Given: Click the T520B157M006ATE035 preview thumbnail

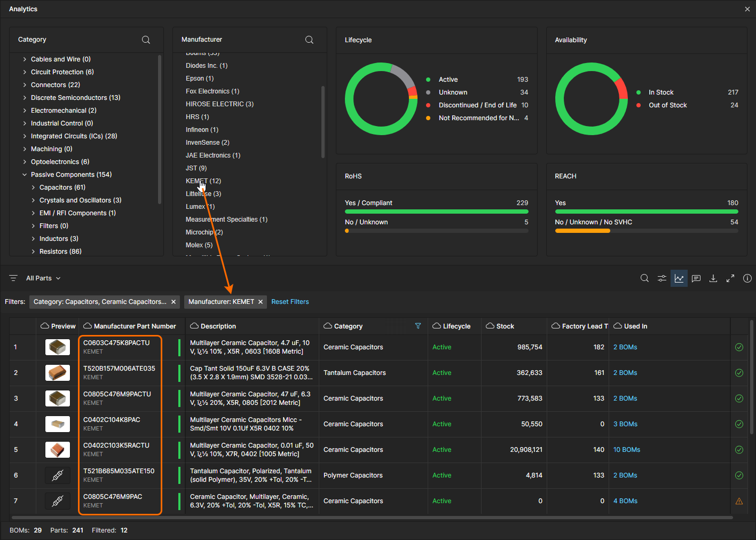Looking at the screenshot, I should [x=58, y=373].
